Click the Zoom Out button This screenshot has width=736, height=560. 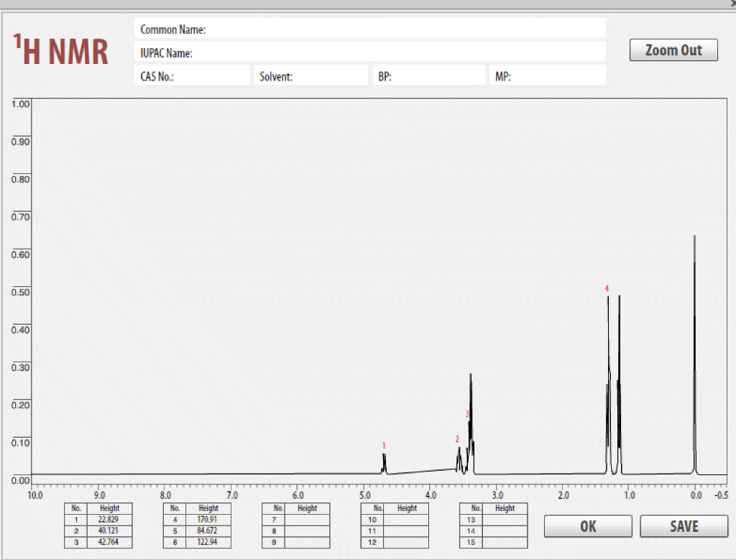tap(673, 50)
